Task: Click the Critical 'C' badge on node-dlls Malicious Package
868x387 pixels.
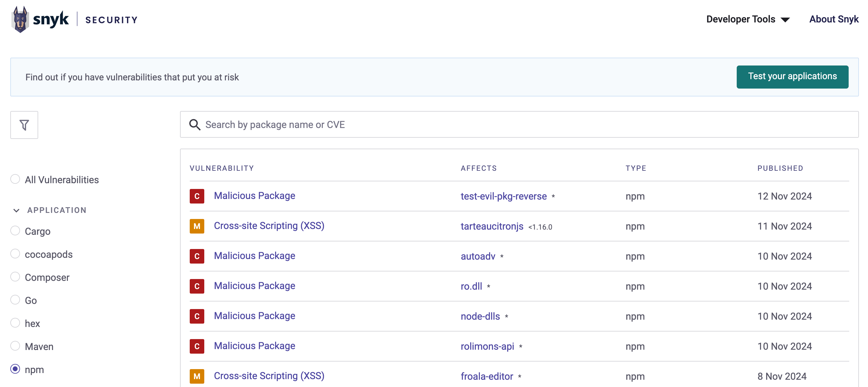Action: [x=196, y=316]
